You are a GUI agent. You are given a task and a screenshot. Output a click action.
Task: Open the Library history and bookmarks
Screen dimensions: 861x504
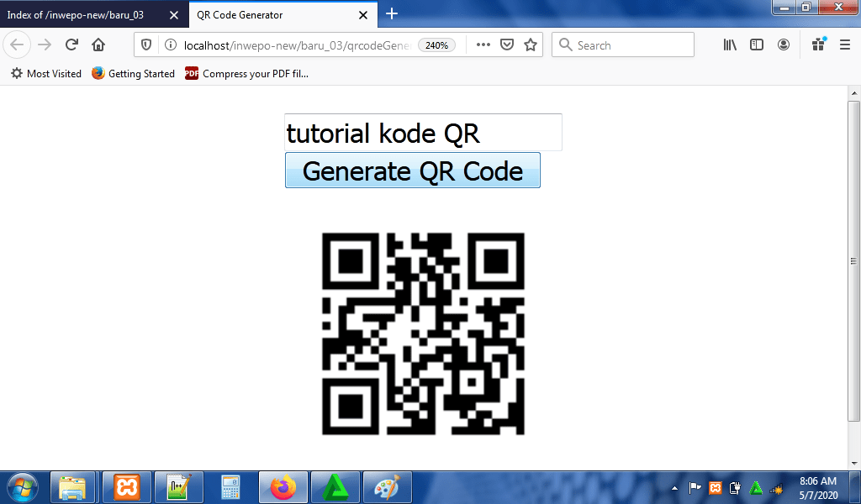click(x=730, y=45)
